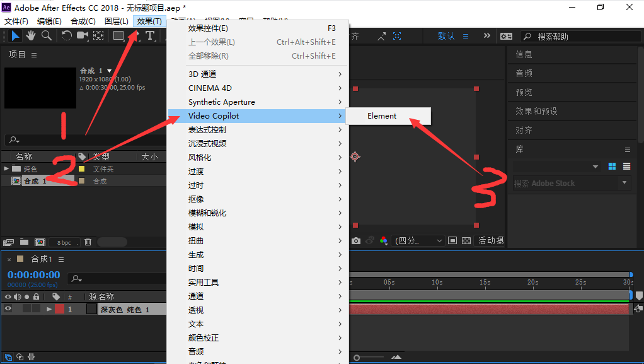Take a snapshot with the camera icon

(356, 240)
